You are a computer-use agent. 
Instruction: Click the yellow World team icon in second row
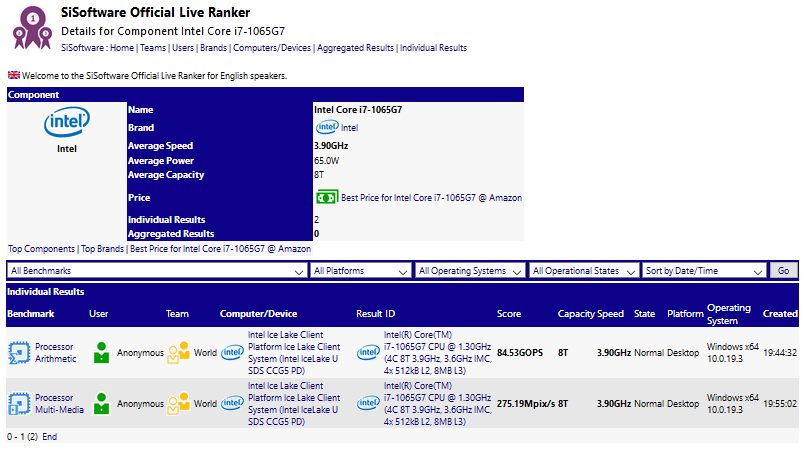pos(178,403)
